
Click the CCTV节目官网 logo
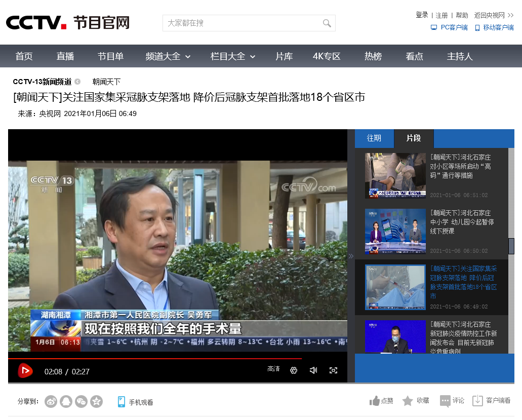pos(67,23)
